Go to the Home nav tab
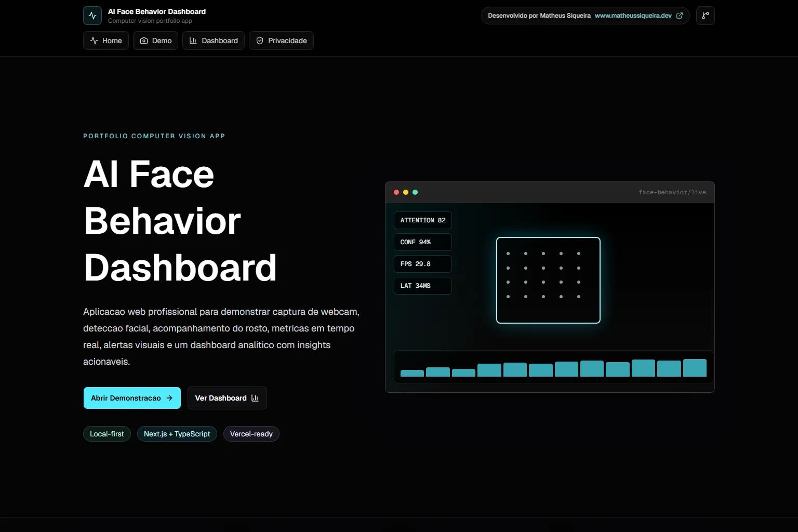 pyautogui.click(x=106, y=41)
